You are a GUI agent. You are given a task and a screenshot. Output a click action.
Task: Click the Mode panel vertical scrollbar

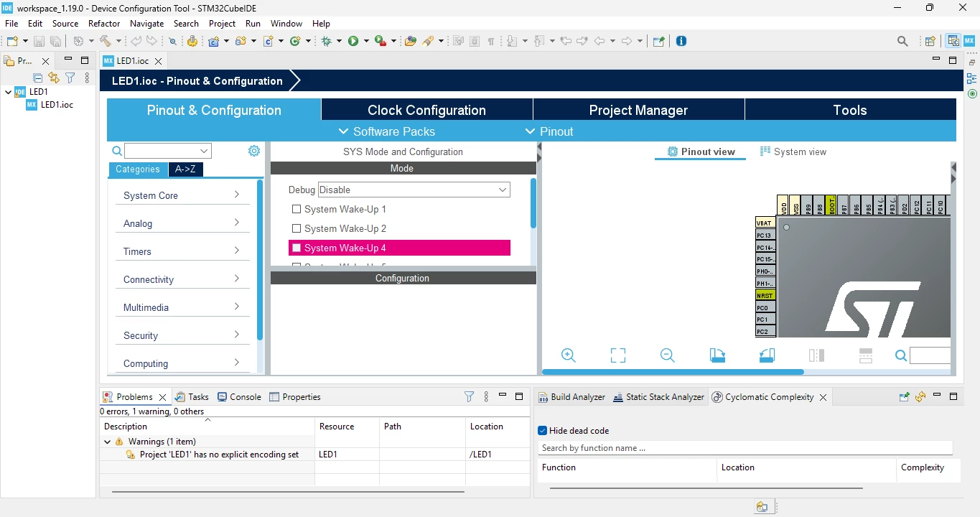click(533, 203)
